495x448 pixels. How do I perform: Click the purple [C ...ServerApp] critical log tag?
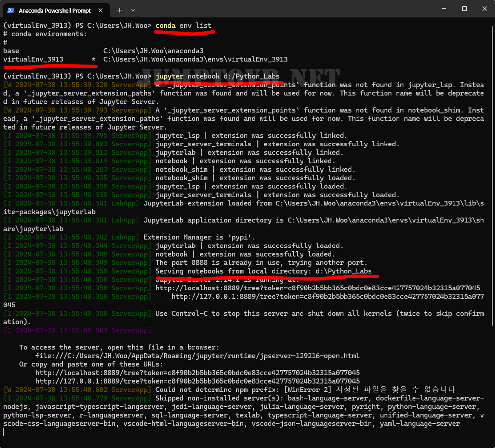(x=77, y=330)
